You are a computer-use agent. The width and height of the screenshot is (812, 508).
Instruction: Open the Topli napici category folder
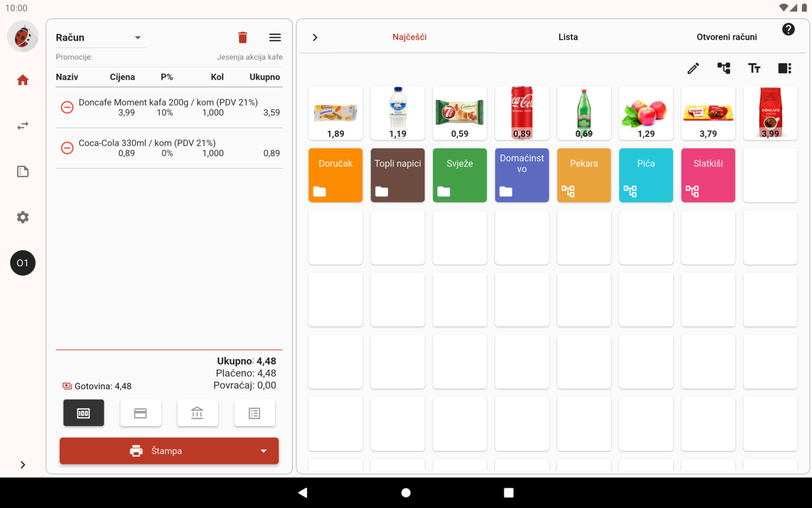(x=398, y=175)
